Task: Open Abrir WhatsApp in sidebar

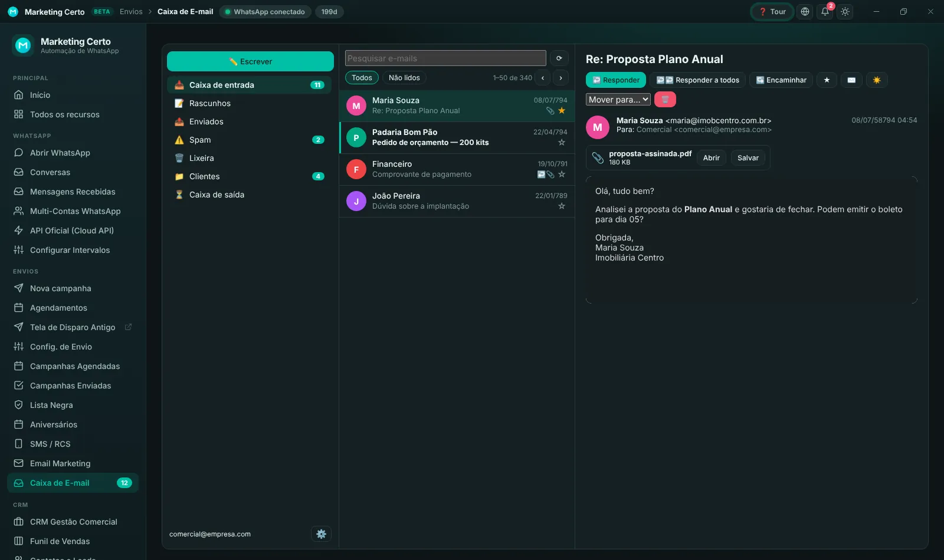Action: (73, 153)
